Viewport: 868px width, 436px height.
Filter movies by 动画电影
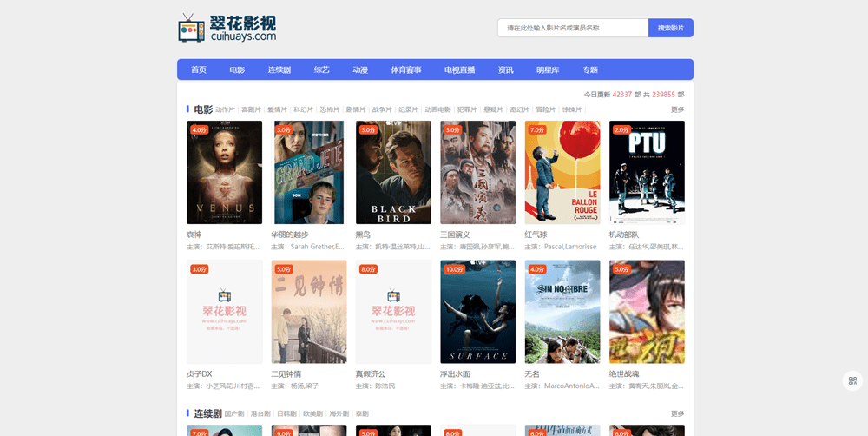click(x=437, y=109)
